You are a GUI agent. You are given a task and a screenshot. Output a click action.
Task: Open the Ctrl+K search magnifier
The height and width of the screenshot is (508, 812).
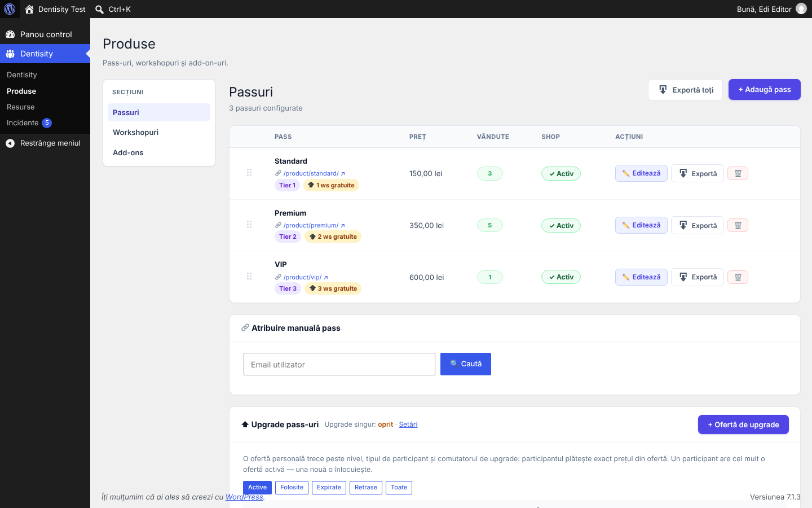(99, 9)
